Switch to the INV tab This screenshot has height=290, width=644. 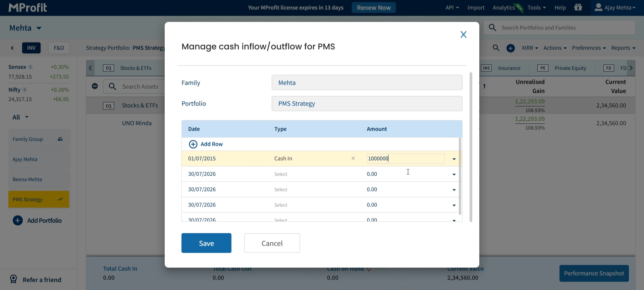31,48
